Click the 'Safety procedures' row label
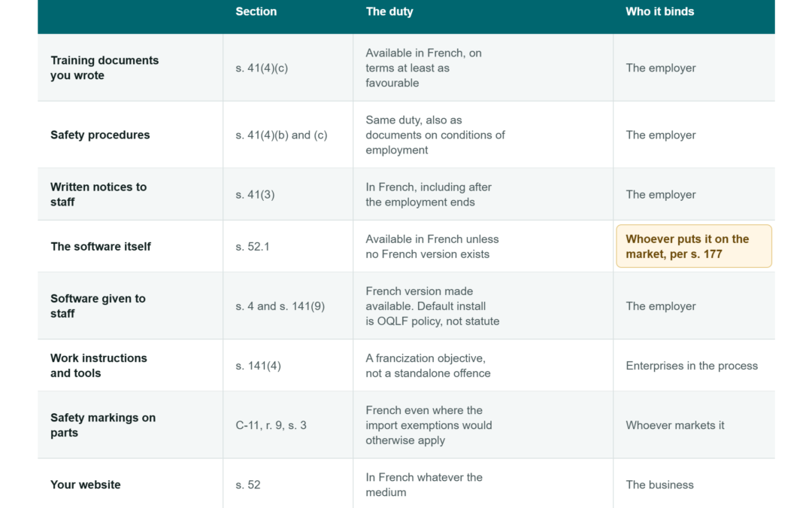Screen dimensions: 812x508 (x=100, y=135)
